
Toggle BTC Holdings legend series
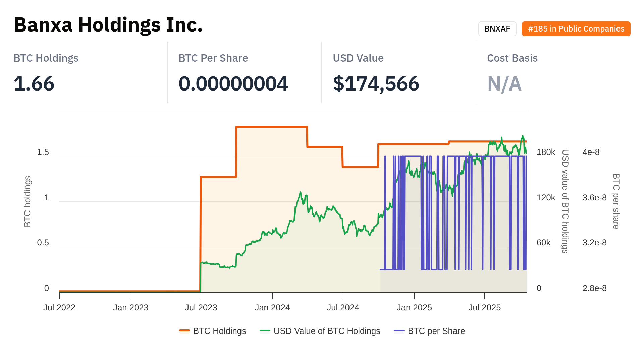coord(219,331)
